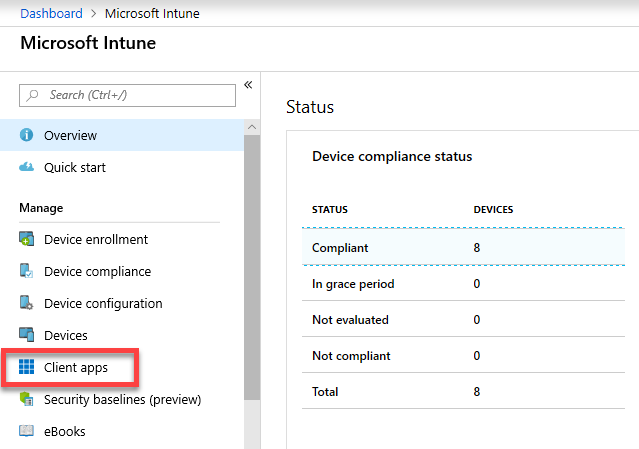
Task: Select the Client apps menu item
Action: point(75,368)
